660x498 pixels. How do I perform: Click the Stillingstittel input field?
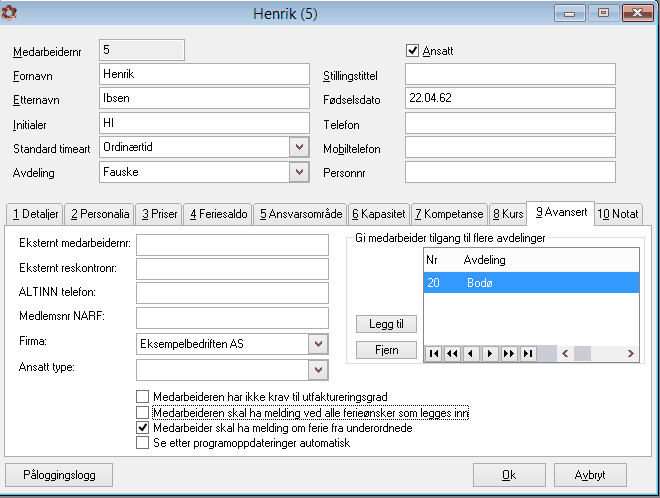510,74
